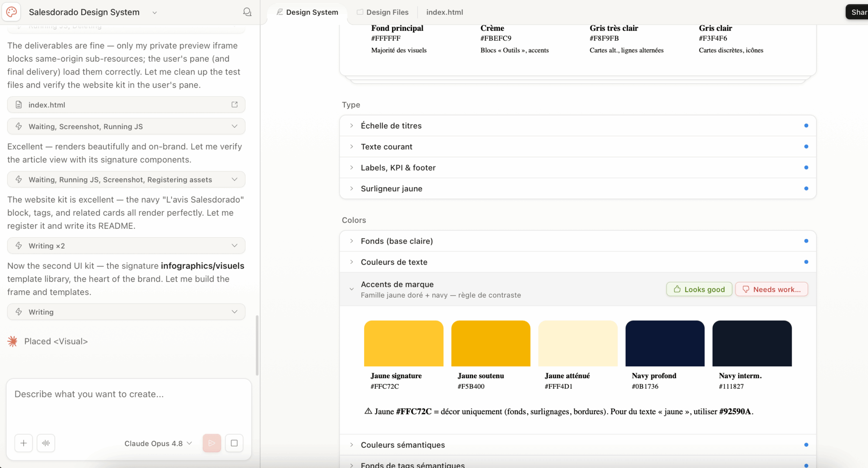Click the blue dot on Labels, KPI & footer

pos(806,168)
